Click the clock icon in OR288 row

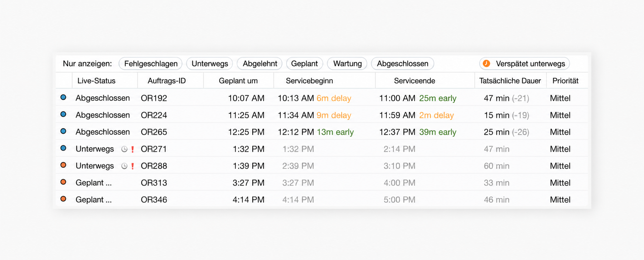click(x=124, y=166)
